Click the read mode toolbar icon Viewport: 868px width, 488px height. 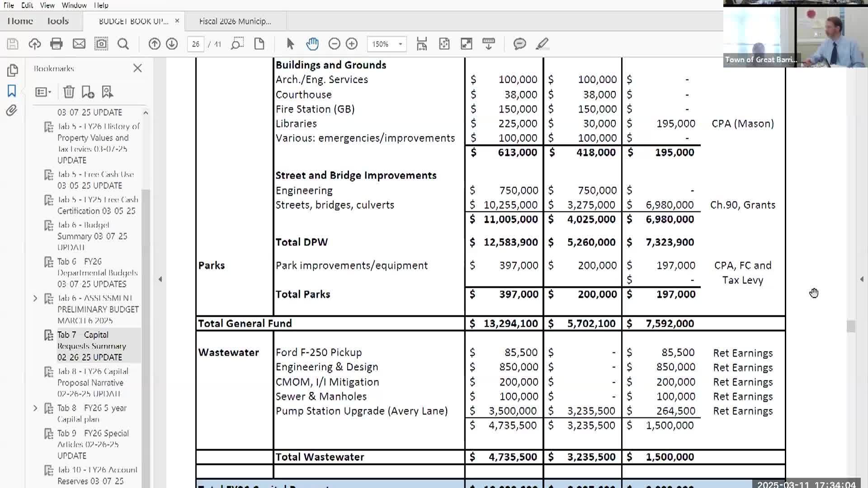click(489, 44)
